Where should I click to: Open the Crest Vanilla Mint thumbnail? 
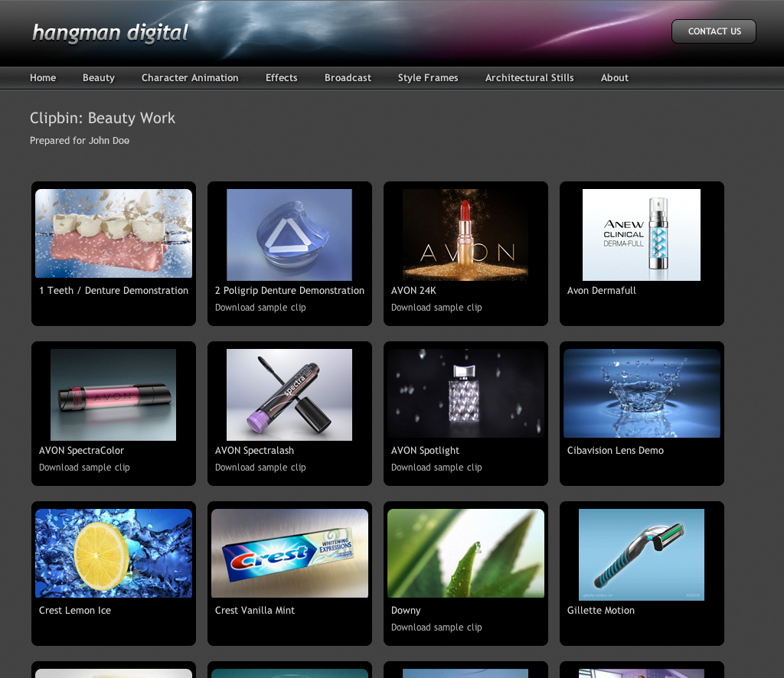coord(289,553)
